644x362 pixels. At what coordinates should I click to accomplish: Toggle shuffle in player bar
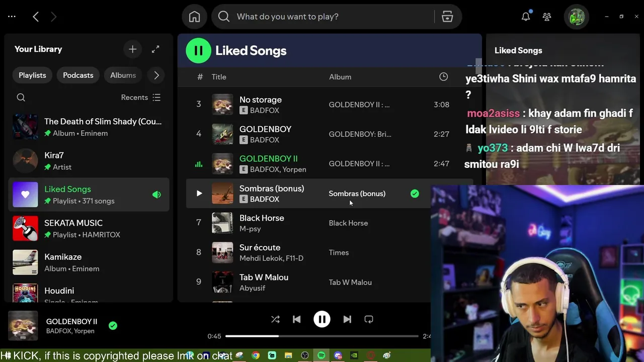(x=275, y=319)
